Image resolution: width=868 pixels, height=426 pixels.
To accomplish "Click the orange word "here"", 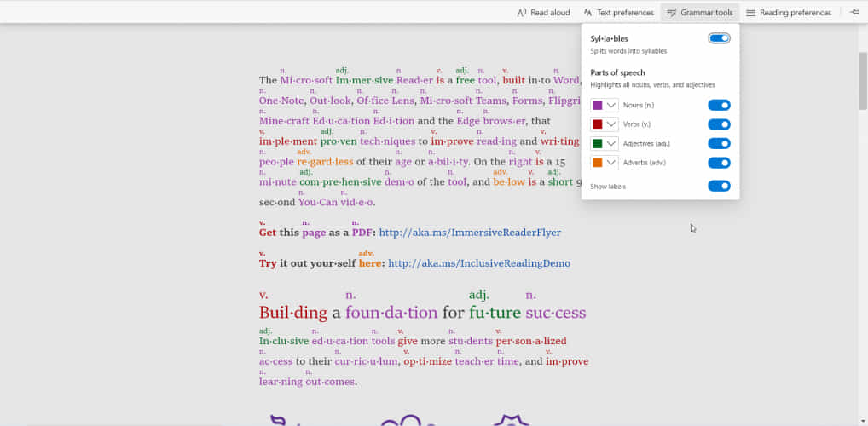I will pos(370,263).
